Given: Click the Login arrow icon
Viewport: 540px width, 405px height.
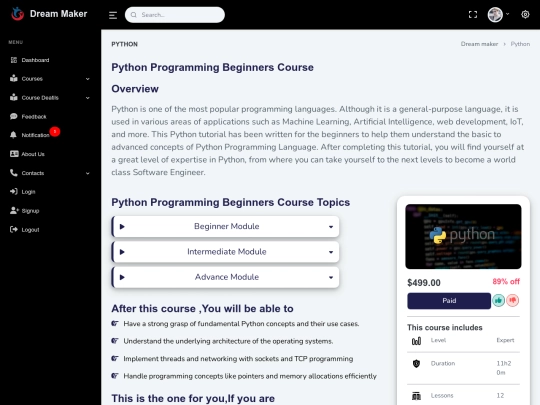Looking at the screenshot, I should 14,191.
